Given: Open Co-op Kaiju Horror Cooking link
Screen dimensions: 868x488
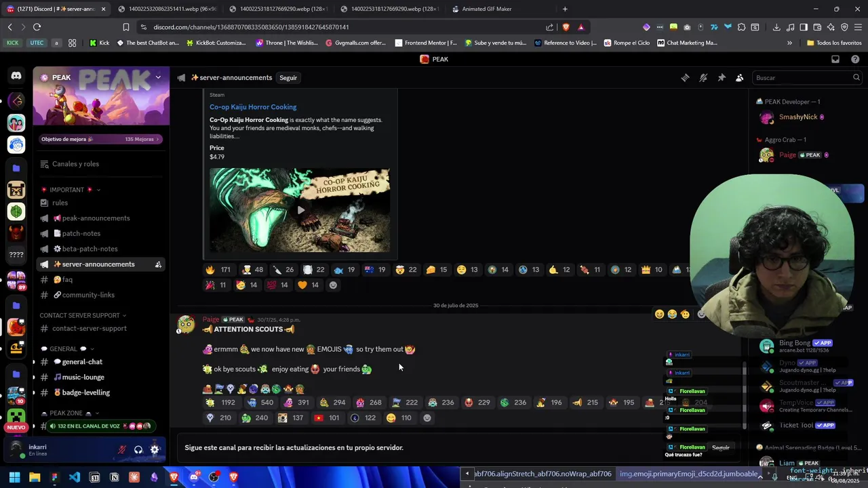Looking at the screenshot, I should pyautogui.click(x=253, y=107).
